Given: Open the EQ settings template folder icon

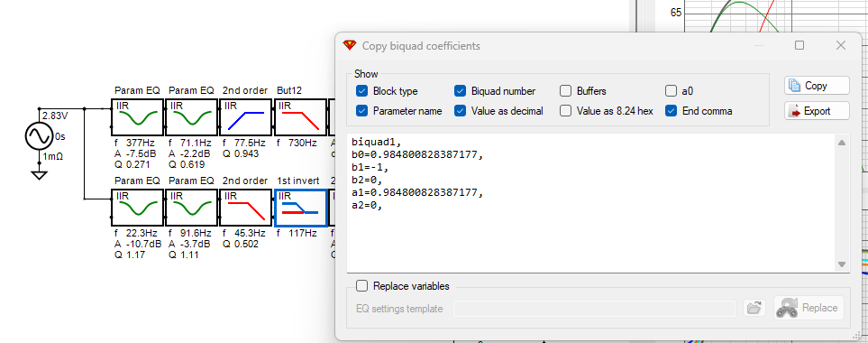Looking at the screenshot, I should (x=754, y=308).
